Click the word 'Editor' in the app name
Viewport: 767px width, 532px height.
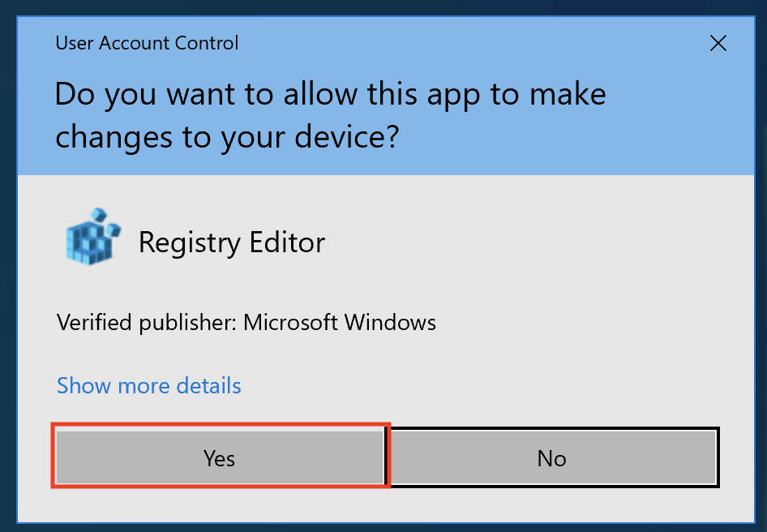[287, 242]
